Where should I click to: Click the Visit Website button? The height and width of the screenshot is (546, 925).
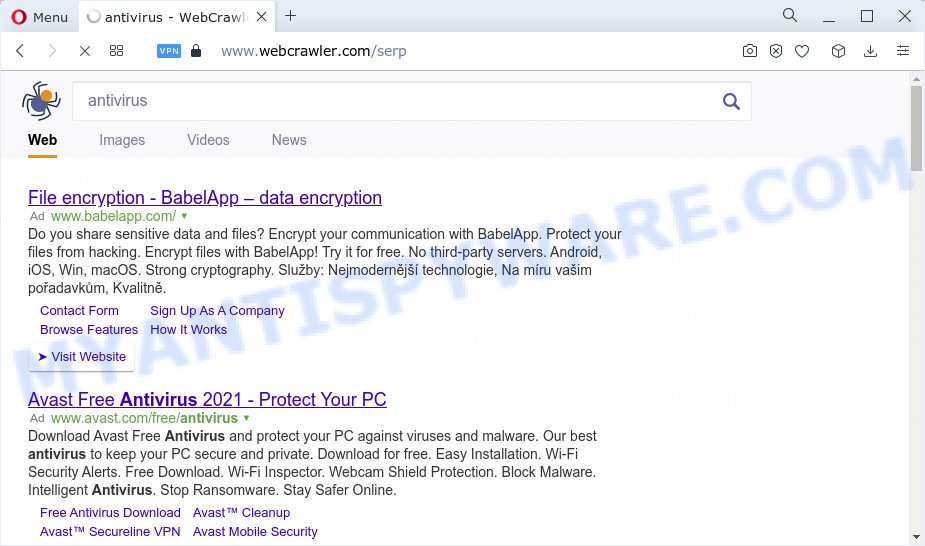tap(81, 357)
